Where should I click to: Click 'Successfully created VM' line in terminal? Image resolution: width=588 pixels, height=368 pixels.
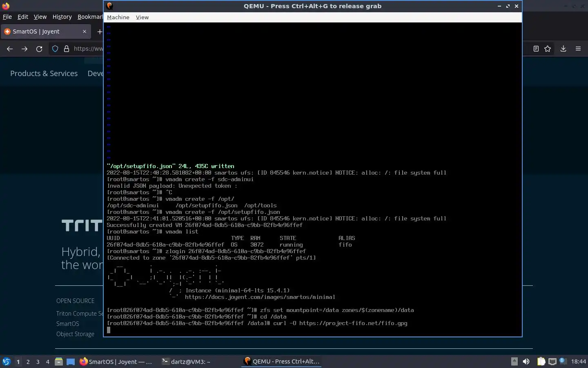click(x=205, y=225)
